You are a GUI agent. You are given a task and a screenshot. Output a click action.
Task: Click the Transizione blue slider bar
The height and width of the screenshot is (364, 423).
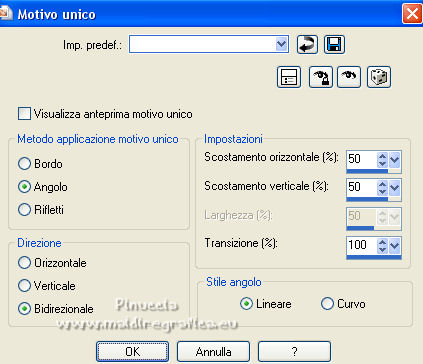point(374,257)
